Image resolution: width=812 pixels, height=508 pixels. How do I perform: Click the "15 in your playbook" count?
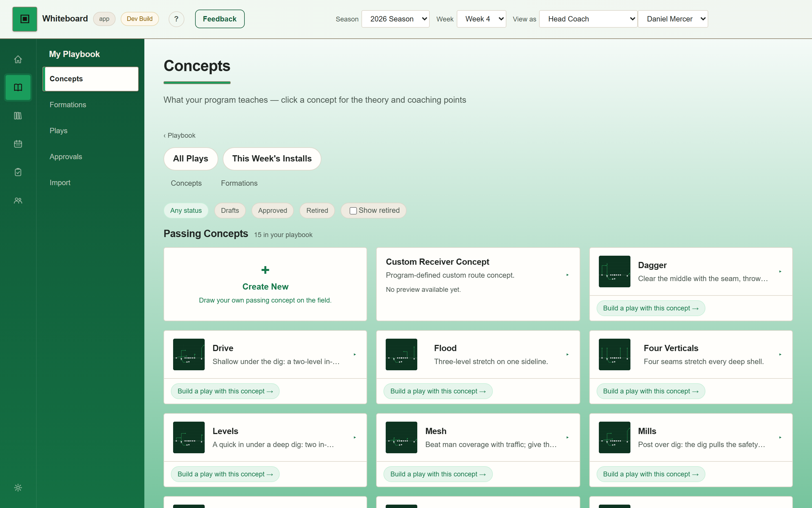coord(283,235)
